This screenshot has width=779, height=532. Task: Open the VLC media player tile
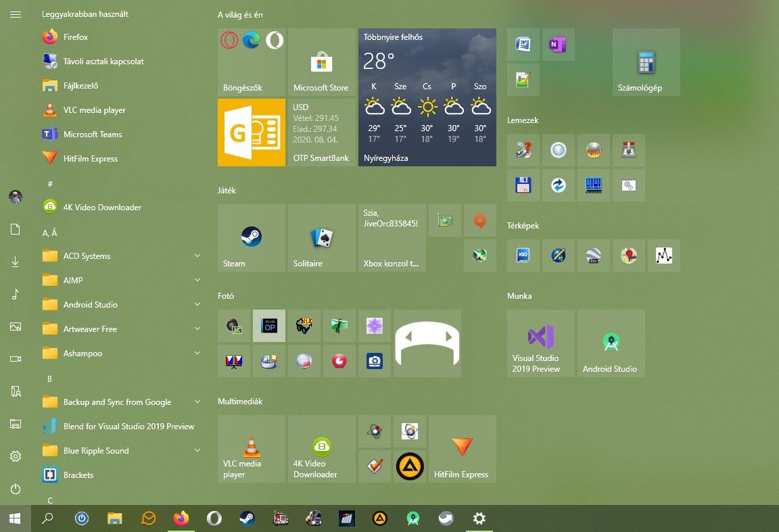pos(252,449)
